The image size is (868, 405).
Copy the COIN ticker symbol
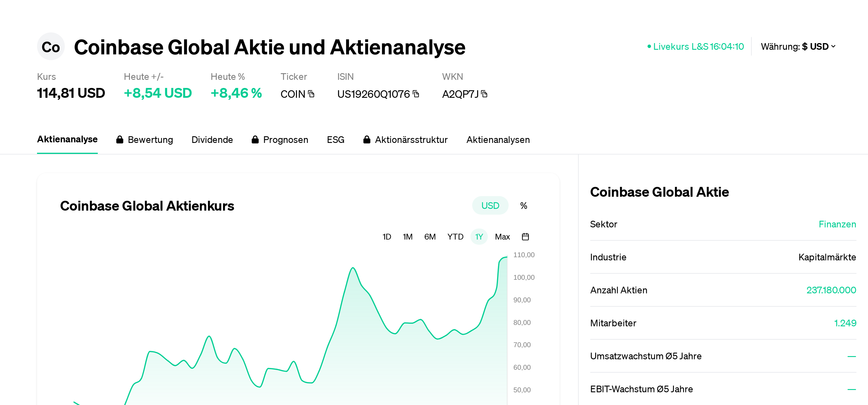click(x=311, y=94)
